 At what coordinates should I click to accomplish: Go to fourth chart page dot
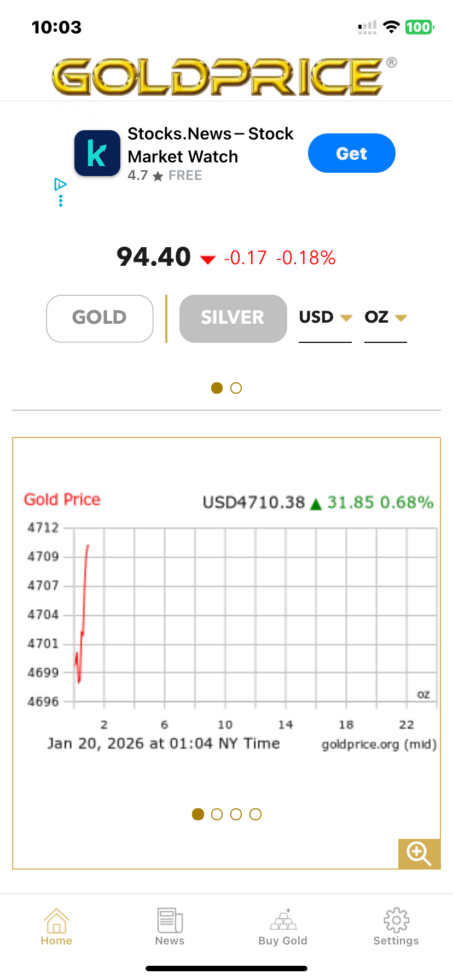pos(255,814)
